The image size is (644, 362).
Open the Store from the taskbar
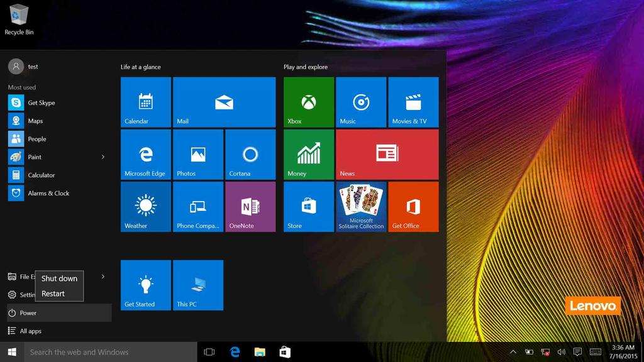(x=285, y=352)
